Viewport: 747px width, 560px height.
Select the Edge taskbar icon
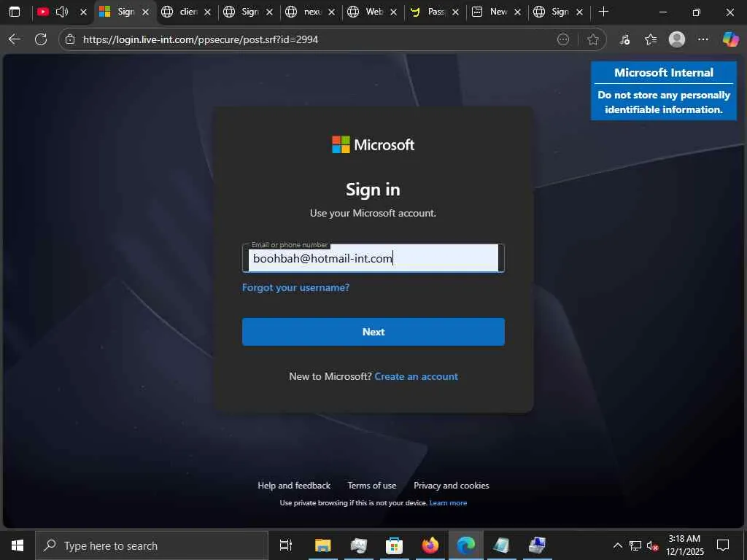click(466, 545)
